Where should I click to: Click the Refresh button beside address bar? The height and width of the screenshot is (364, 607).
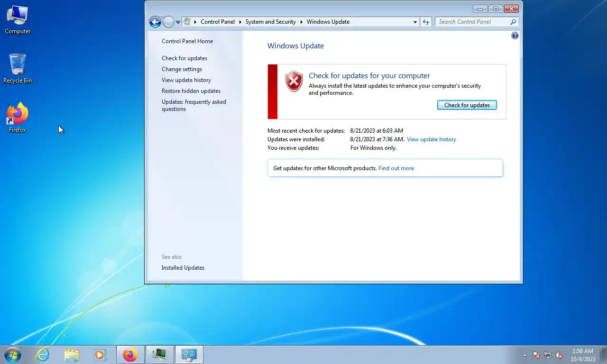[426, 22]
